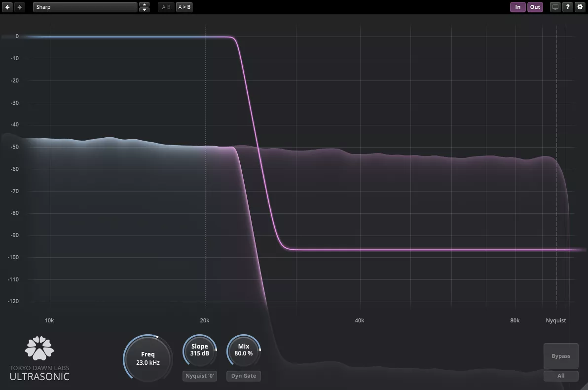
Task: Click the Slope knob at 315 dB
Action: pos(200,351)
